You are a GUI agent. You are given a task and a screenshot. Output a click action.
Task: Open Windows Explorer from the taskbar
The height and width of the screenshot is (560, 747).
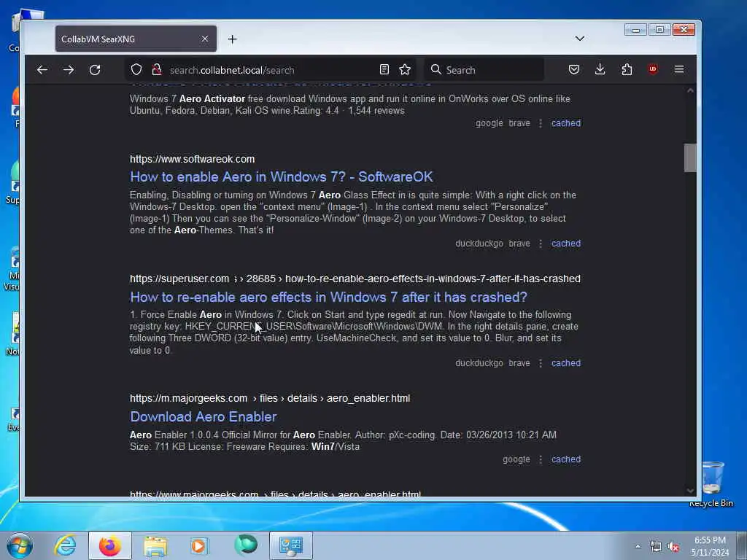155,545
